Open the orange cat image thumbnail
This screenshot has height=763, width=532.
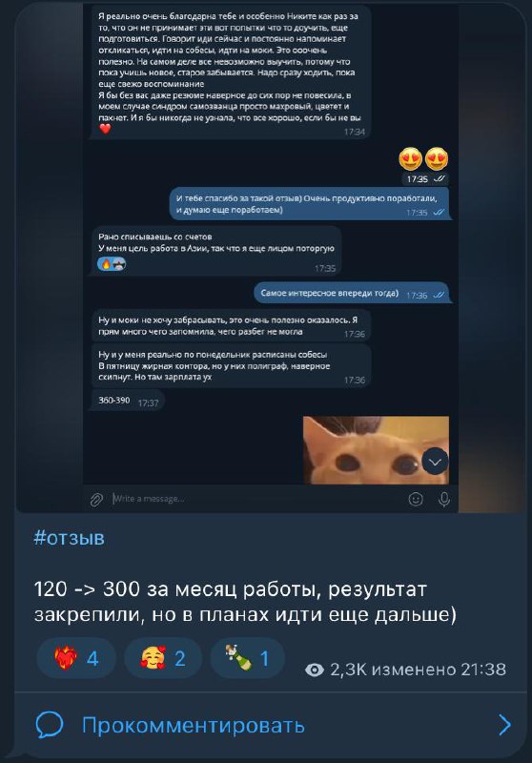376,449
